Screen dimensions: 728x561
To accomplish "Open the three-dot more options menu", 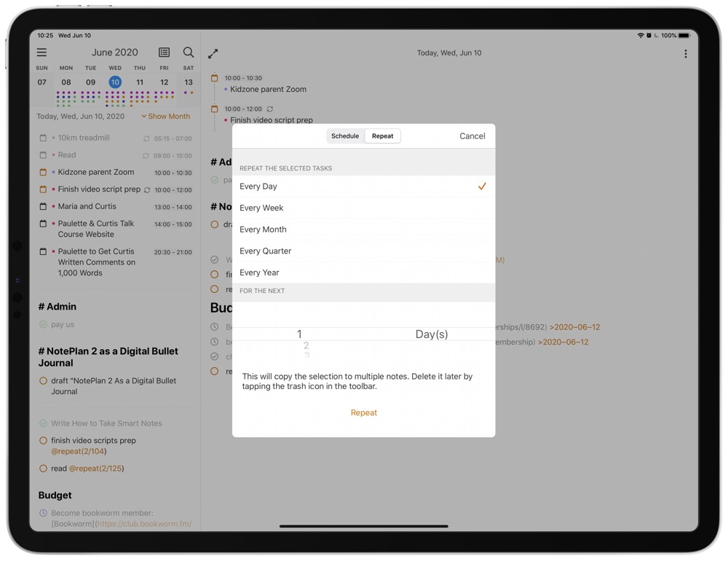I will [685, 54].
